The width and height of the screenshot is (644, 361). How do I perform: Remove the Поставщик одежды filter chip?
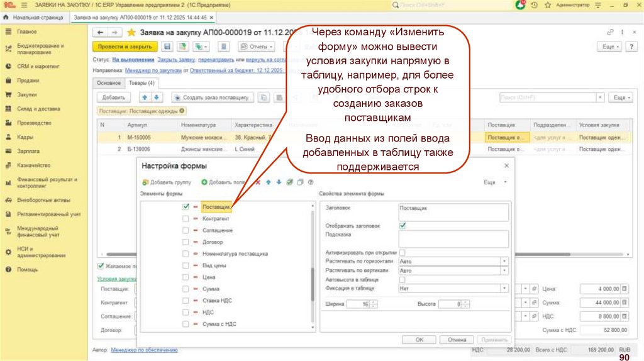182,111
